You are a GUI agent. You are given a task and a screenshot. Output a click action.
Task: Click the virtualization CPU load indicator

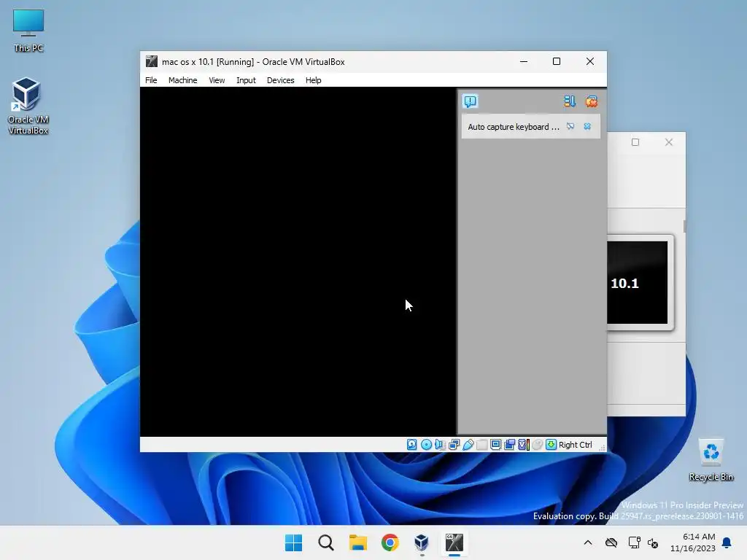coord(524,445)
